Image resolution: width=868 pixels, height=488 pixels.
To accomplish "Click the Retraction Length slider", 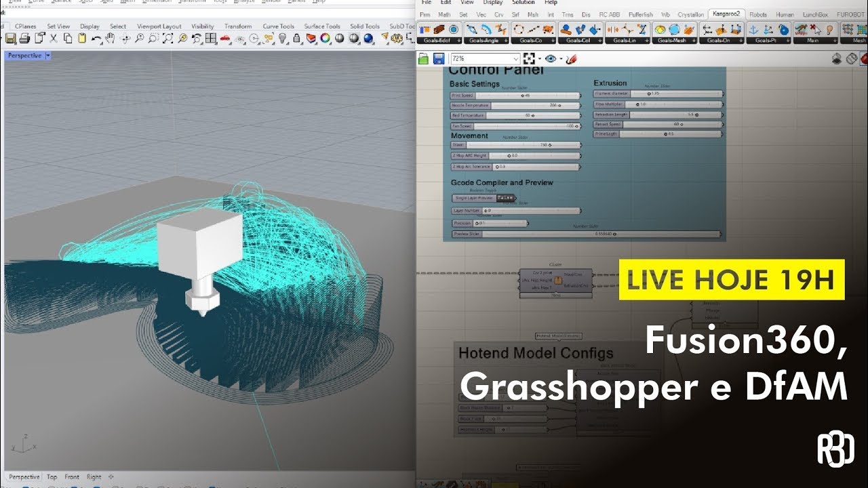I will point(658,115).
